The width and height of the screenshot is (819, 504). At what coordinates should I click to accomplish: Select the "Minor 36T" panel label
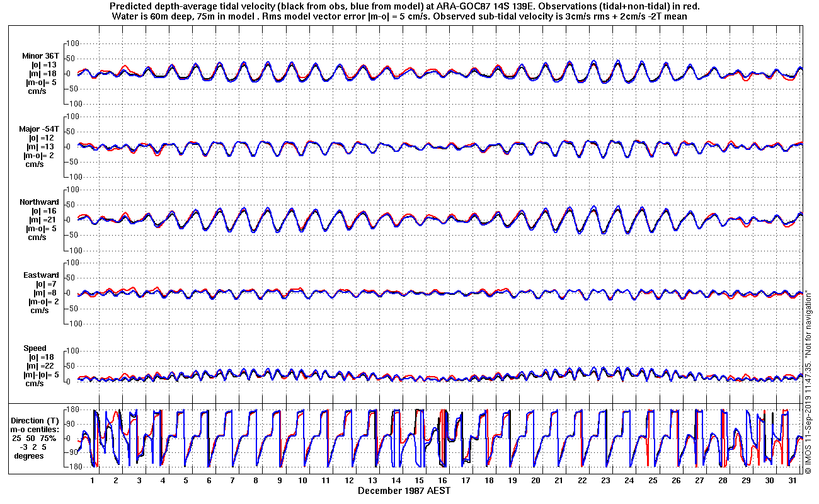click(41, 56)
